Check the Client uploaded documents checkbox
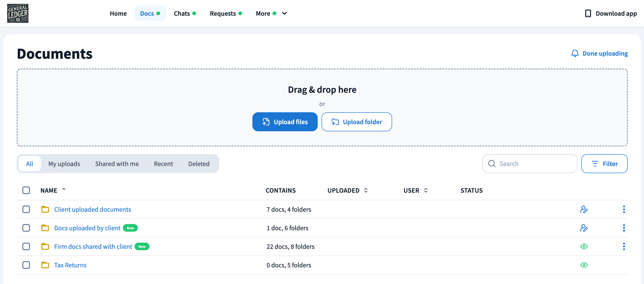The height and width of the screenshot is (284, 644). [26, 209]
